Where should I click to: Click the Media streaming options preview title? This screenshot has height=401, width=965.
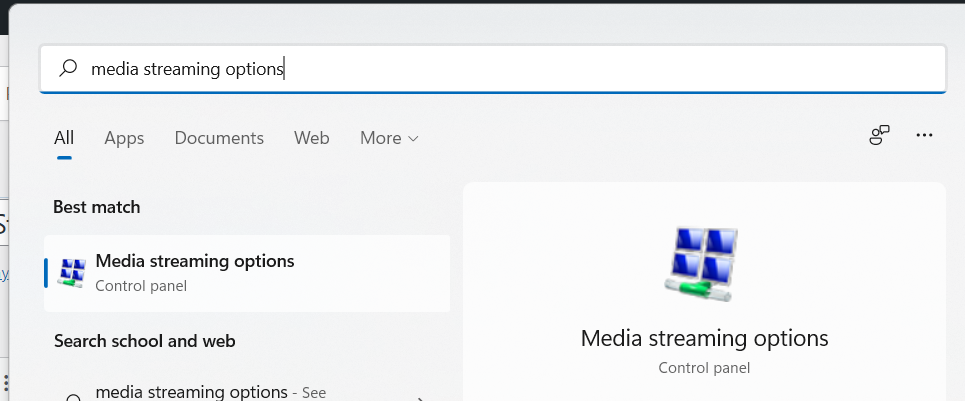coord(704,338)
